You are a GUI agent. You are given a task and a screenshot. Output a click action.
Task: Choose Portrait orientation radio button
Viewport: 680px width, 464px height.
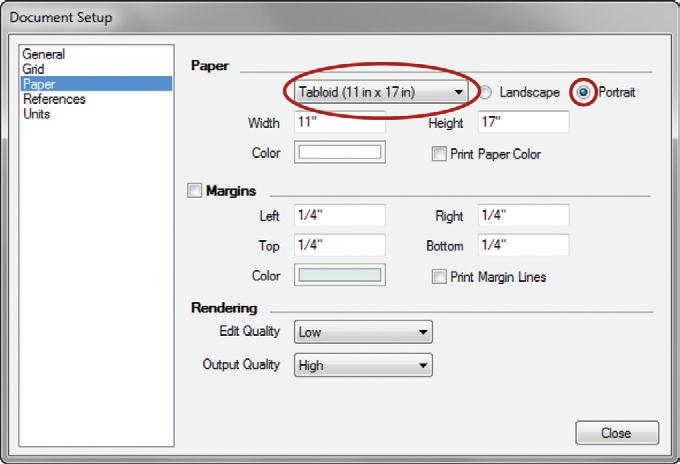[584, 92]
